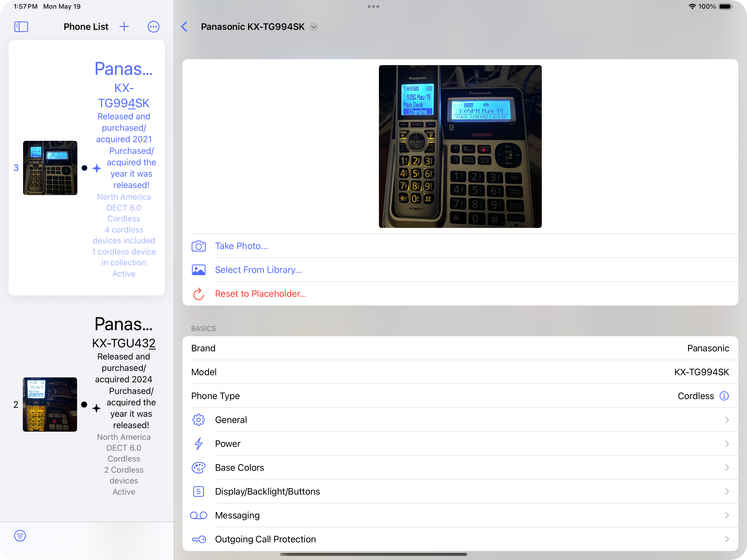This screenshot has width=747, height=560.
Task: Tap the photo library picture icon
Action: coord(199,270)
